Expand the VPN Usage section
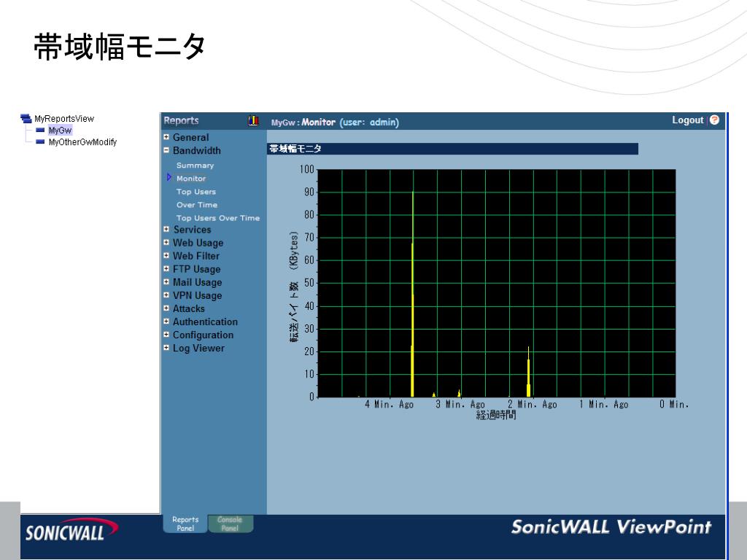This screenshot has width=747, height=560. point(166,295)
